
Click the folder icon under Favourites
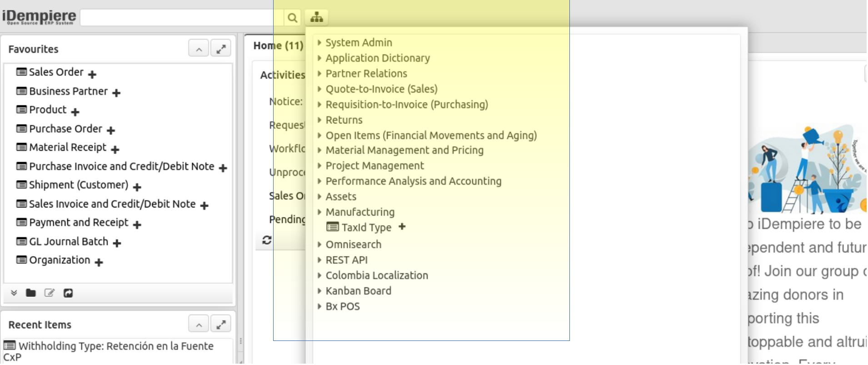tap(31, 293)
